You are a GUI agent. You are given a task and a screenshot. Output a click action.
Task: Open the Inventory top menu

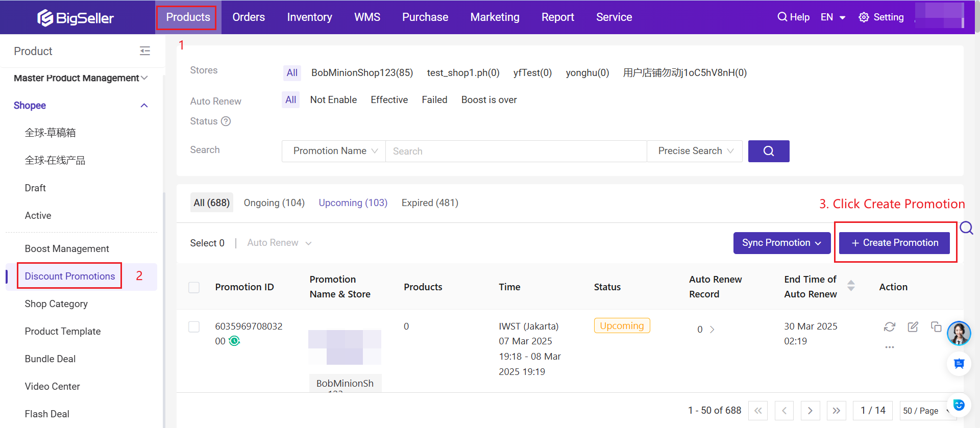click(309, 17)
